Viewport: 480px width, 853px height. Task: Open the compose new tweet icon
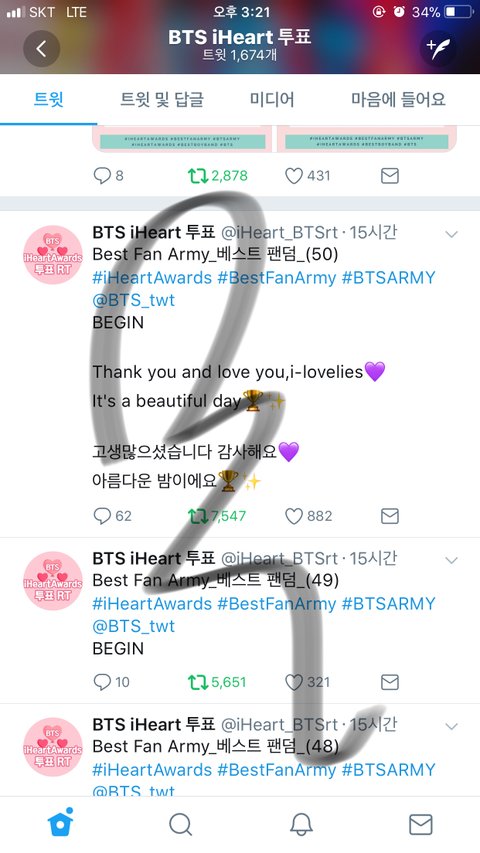438,48
